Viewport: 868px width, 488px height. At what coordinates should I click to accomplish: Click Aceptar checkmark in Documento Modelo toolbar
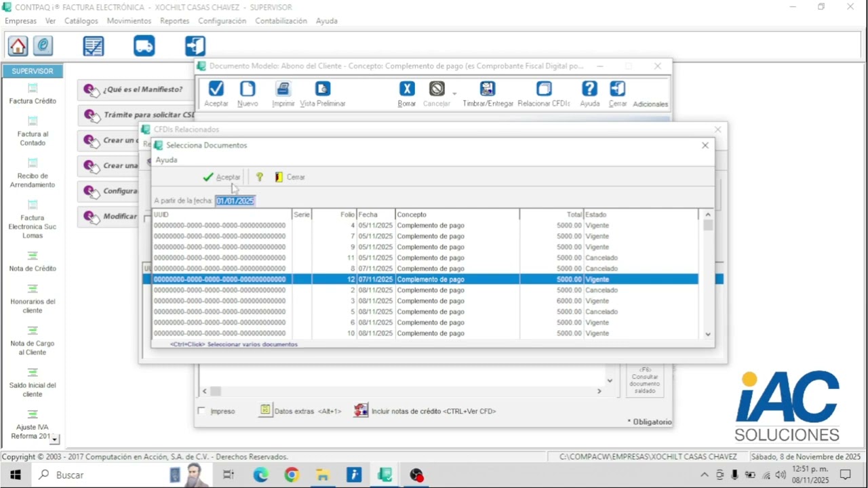click(216, 94)
